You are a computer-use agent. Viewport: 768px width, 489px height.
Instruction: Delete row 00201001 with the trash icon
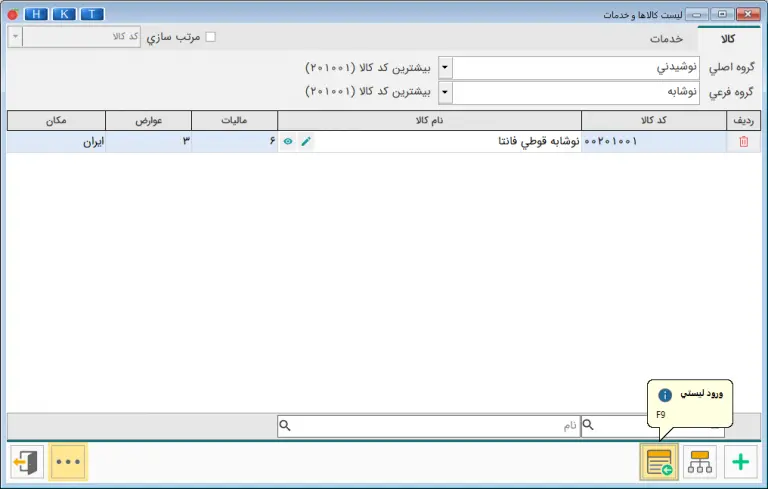pos(744,142)
